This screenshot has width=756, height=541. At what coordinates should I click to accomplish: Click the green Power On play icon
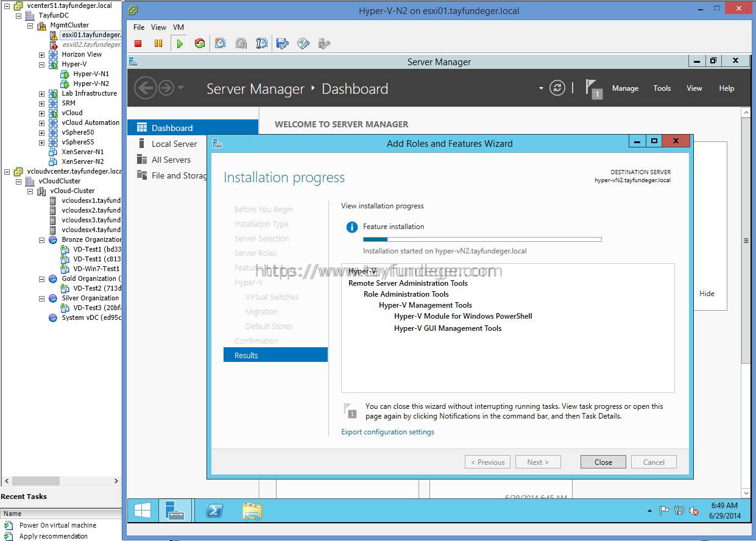tap(179, 43)
